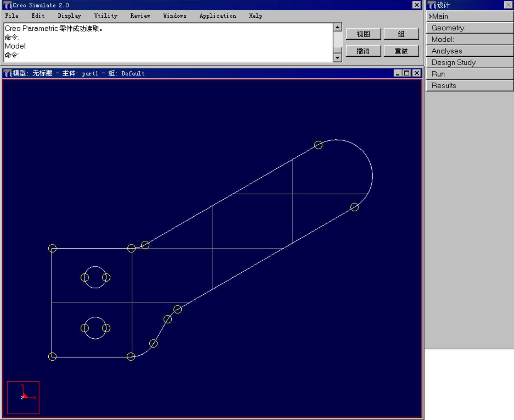Open the File menu
This screenshot has width=514, height=420.
[x=12, y=16]
